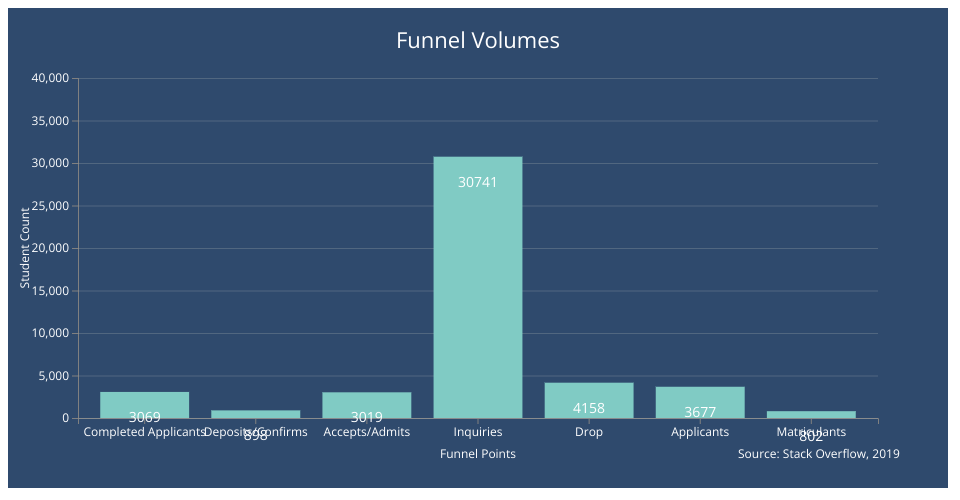Click the Matriculants bar

[811, 414]
